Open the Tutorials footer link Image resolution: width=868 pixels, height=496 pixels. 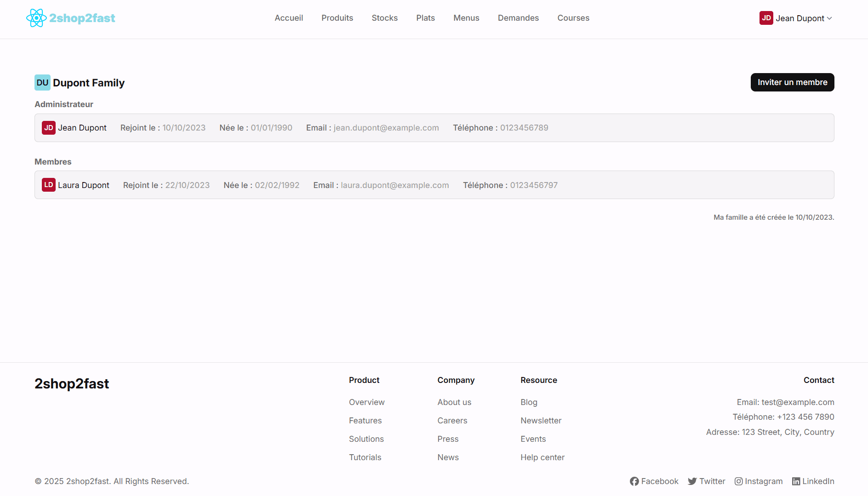point(365,457)
